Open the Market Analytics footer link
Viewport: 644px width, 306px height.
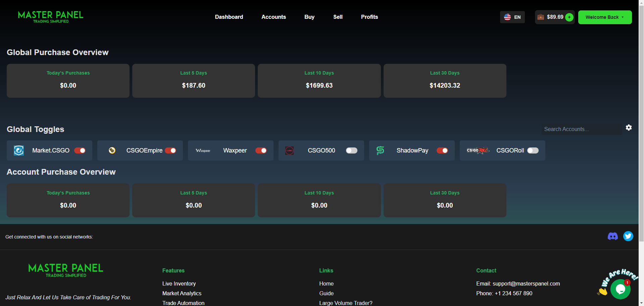click(182, 293)
